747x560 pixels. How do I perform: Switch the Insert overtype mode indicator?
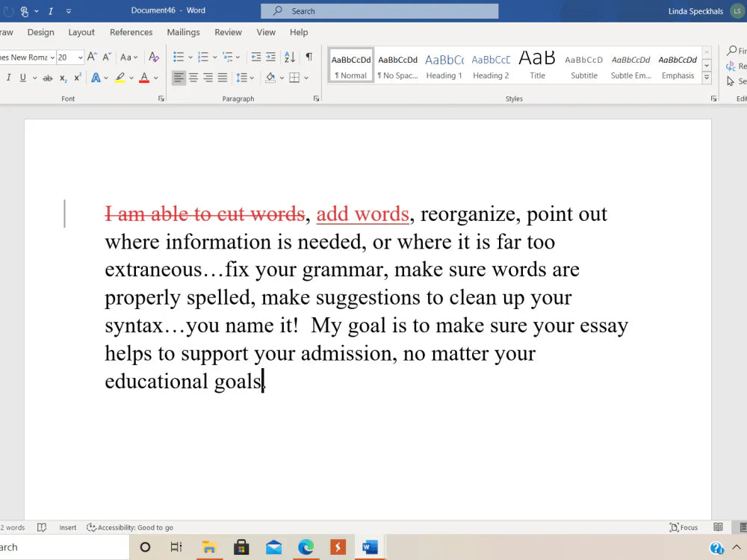[x=68, y=528]
